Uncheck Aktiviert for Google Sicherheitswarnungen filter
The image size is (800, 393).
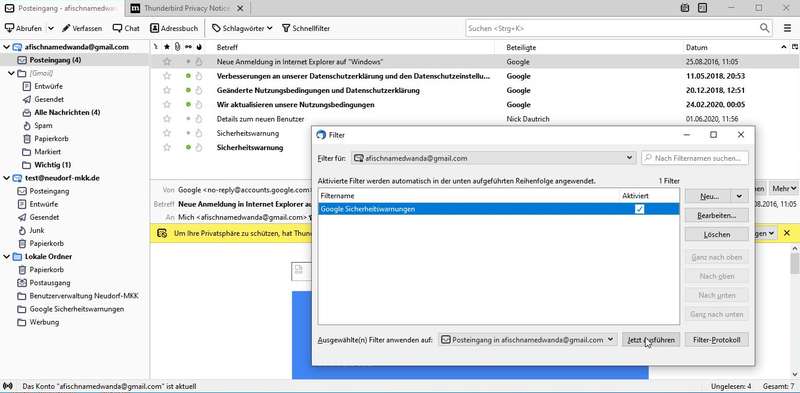(x=639, y=209)
